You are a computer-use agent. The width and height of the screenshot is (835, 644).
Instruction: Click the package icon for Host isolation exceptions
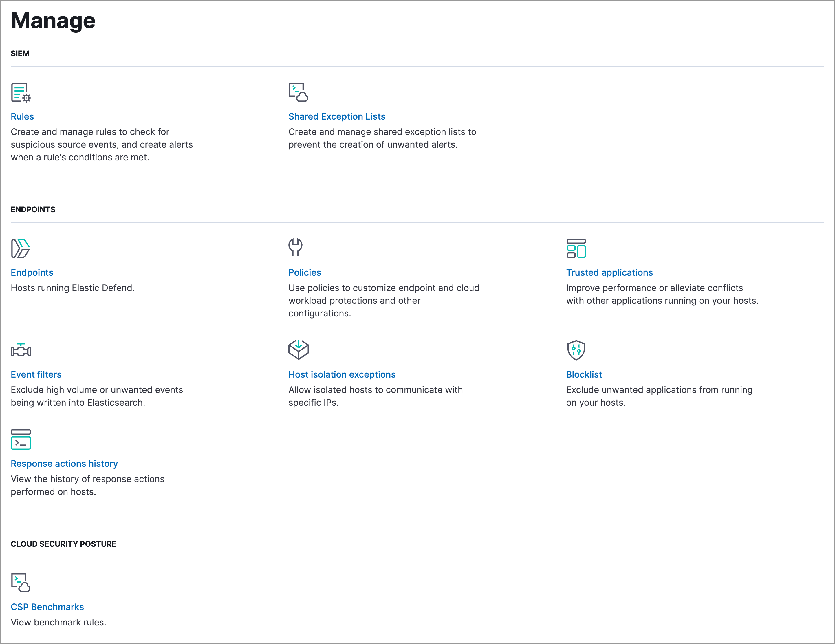click(298, 349)
